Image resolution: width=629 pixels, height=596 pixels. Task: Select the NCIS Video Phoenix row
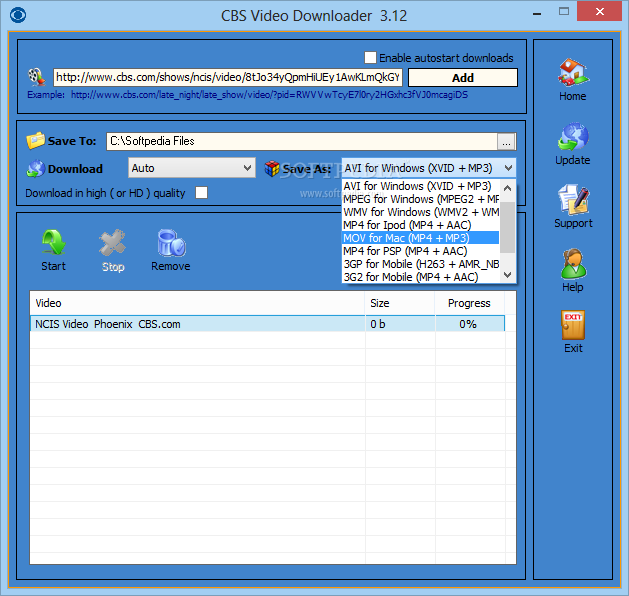[267, 324]
